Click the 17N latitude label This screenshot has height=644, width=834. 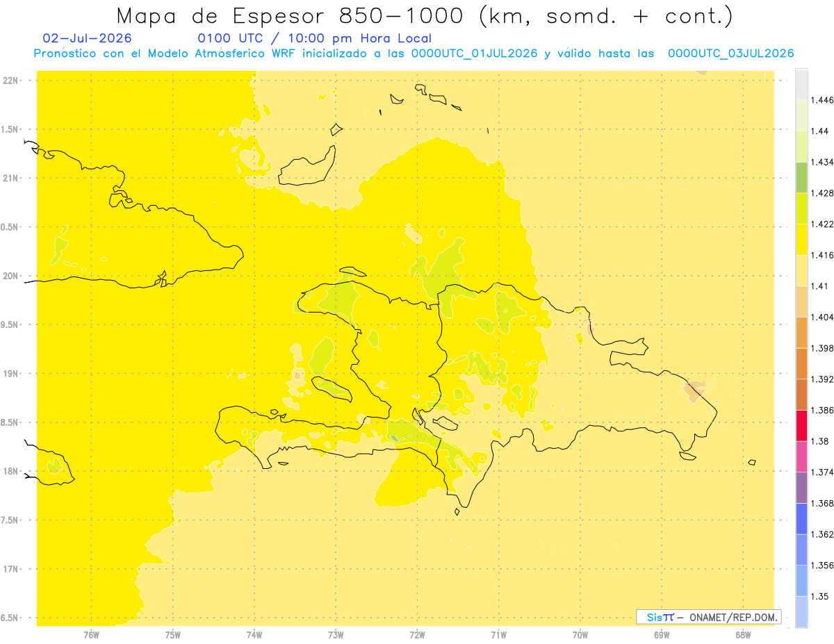[11, 569]
